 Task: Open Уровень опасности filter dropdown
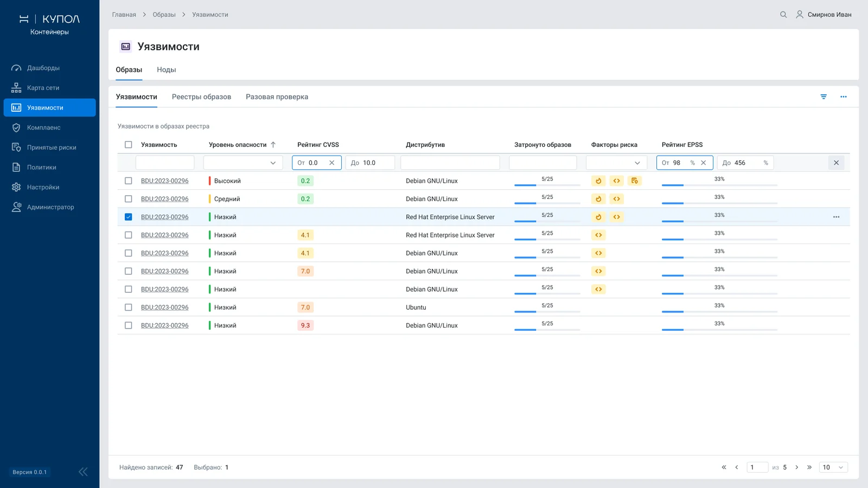pyautogui.click(x=243, y=163)
